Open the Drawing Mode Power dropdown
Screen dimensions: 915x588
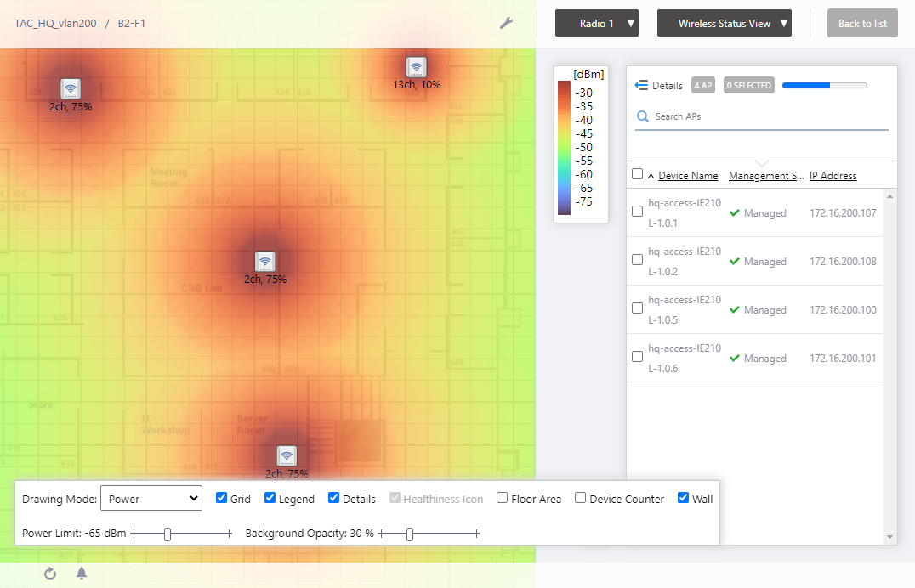151,499
